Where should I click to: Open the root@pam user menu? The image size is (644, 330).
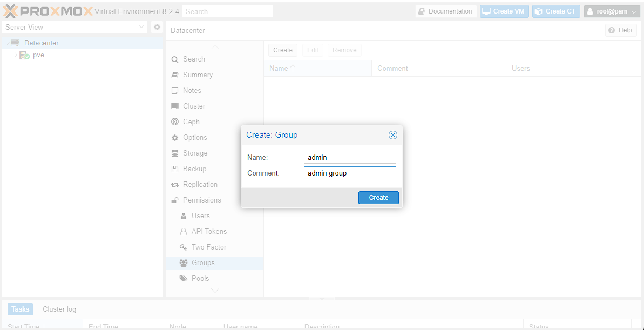[x=612, y=11]
